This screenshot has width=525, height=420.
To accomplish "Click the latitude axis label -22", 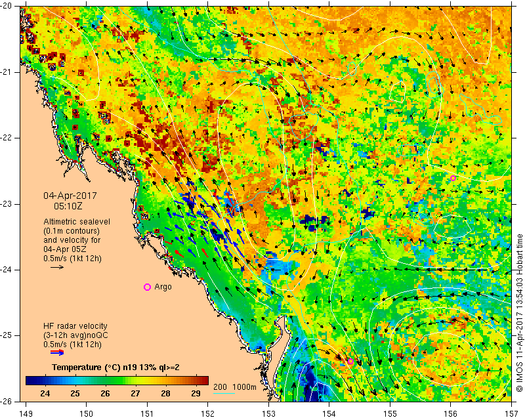I will [x=7, y=138].
